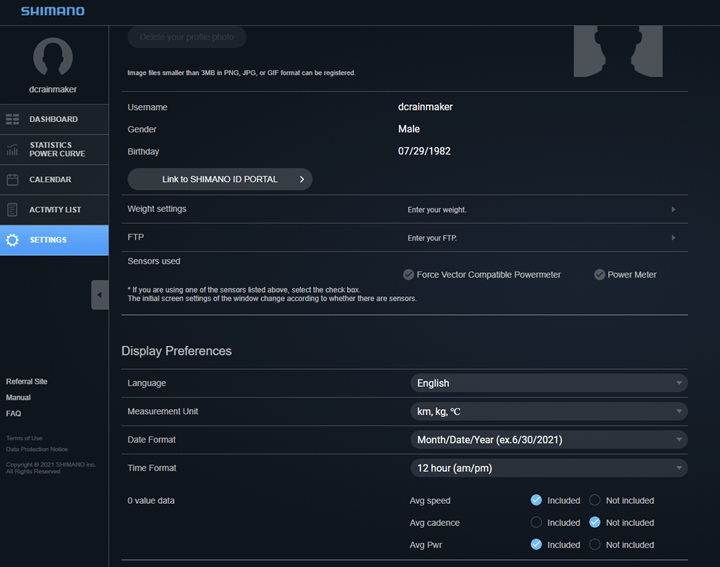Toggle Force Vector Compatible Powermeter checkbox
720x567 pixels.
409,275
